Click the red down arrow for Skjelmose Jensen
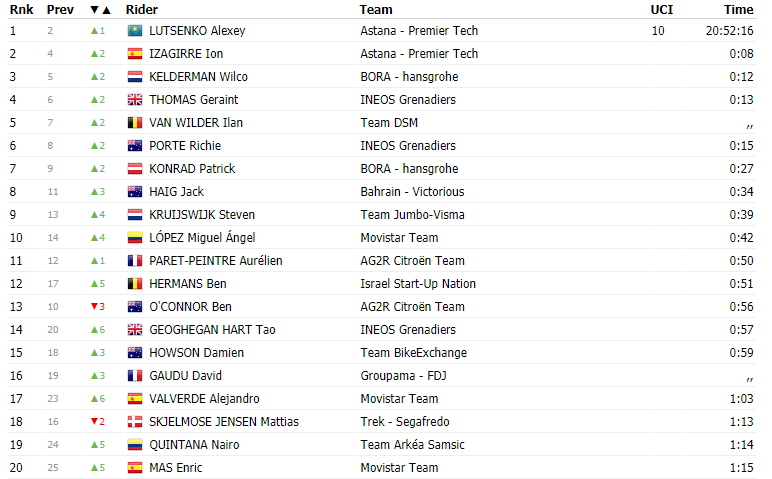Viewport: 772px width, 479px height. tap(94, 422)
